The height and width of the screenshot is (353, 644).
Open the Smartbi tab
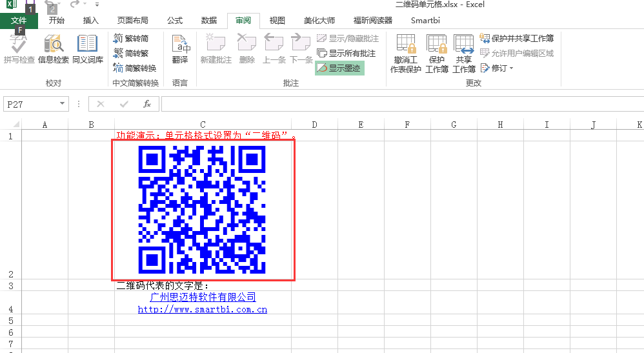click(425, 21)
